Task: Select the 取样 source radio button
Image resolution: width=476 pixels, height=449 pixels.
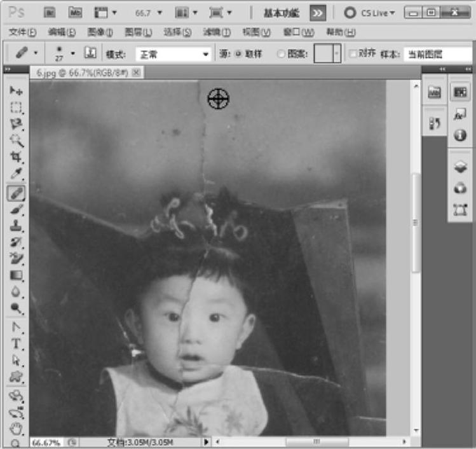Action: (239, 54)
